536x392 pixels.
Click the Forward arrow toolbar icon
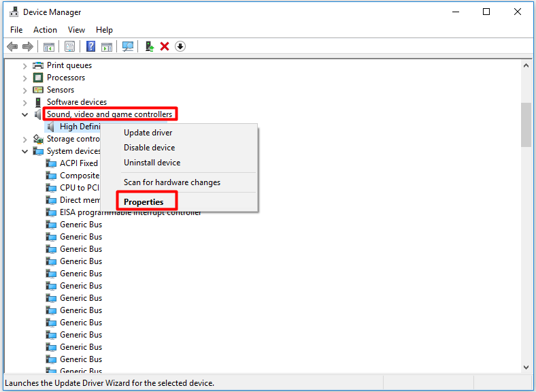pyautogui.click(x=28, y=46)
